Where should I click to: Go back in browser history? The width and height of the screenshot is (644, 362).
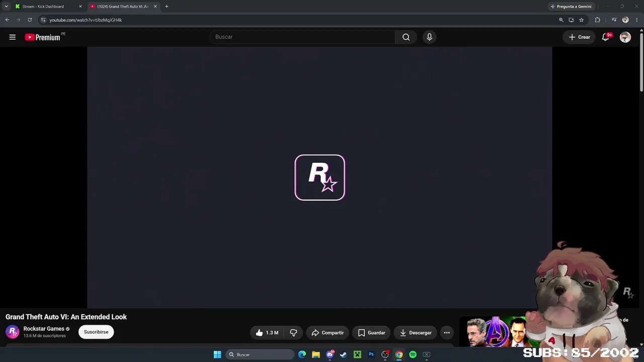coord(7,20)
